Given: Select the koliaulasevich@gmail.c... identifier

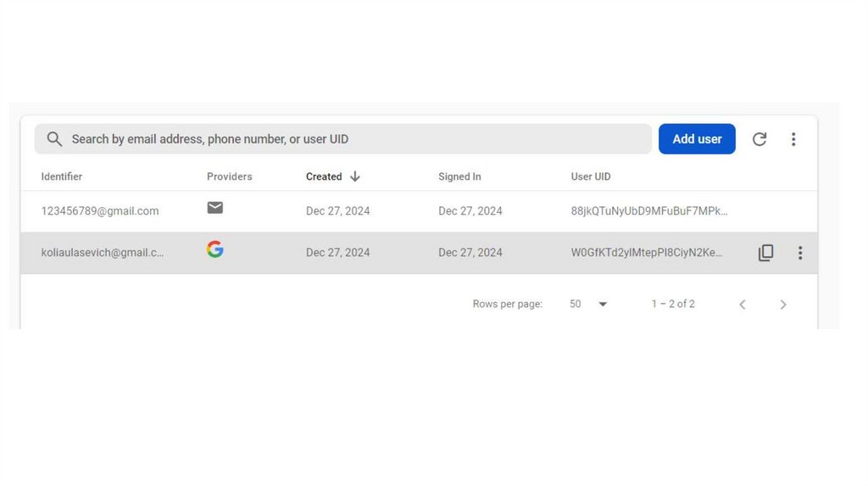Looking at the screenshot, I should 103,253.
